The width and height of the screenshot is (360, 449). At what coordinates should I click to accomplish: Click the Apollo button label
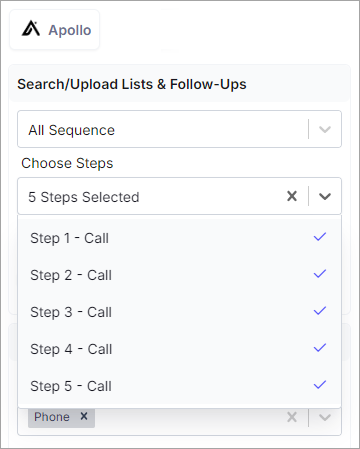pos(70,30)
